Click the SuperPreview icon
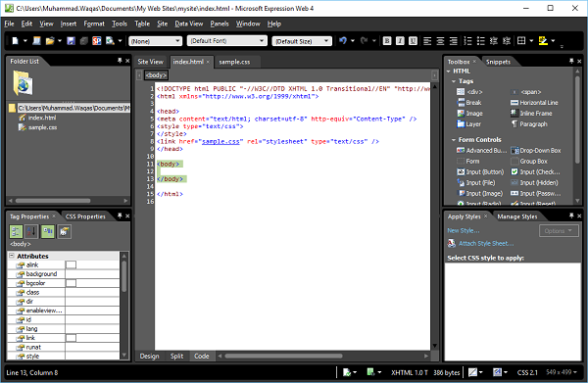This screenshot has height=383, width=588. pos(97,41)
